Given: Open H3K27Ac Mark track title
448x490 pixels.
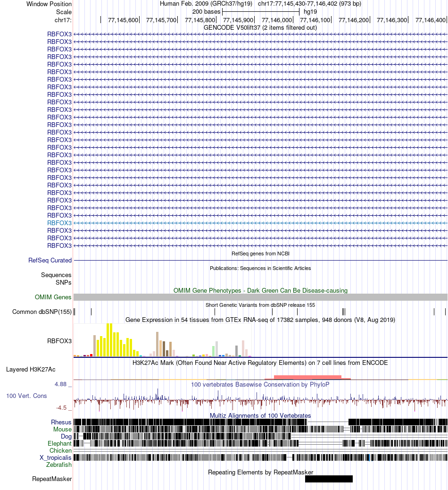Looking at the screenshot, I should 260,363.
